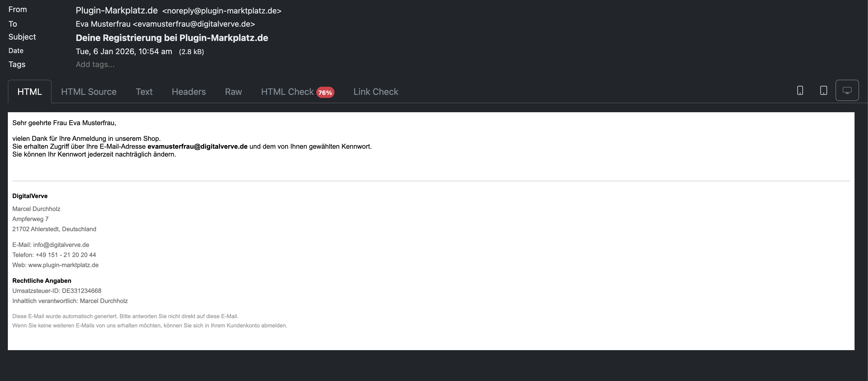Click the bold evamusterfrau@digitalverve.de address in the body
The image size is (868, 381).
click(197, 146)
